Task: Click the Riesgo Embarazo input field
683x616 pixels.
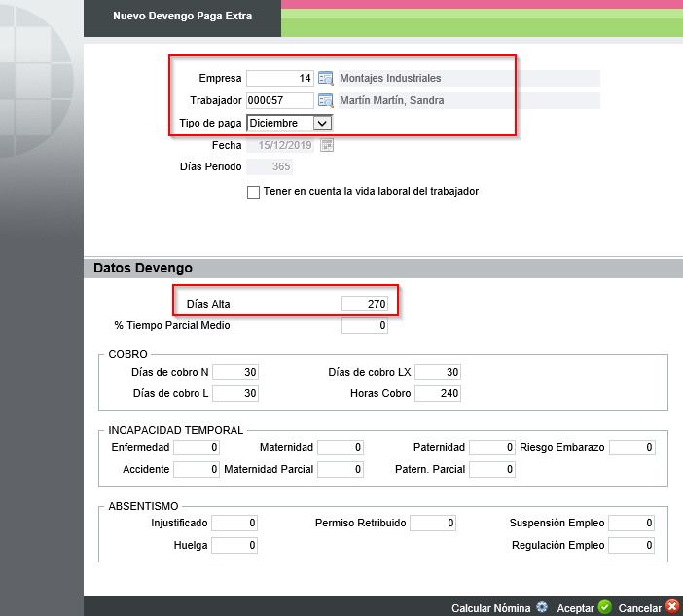Action: pos(632,448)
